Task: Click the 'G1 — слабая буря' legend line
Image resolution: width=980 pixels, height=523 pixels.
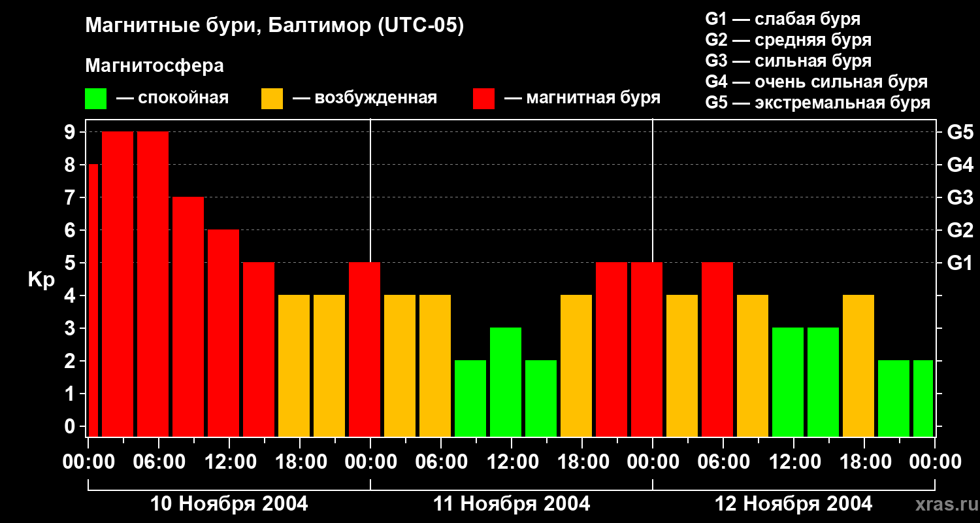Action: pos(783,19)
